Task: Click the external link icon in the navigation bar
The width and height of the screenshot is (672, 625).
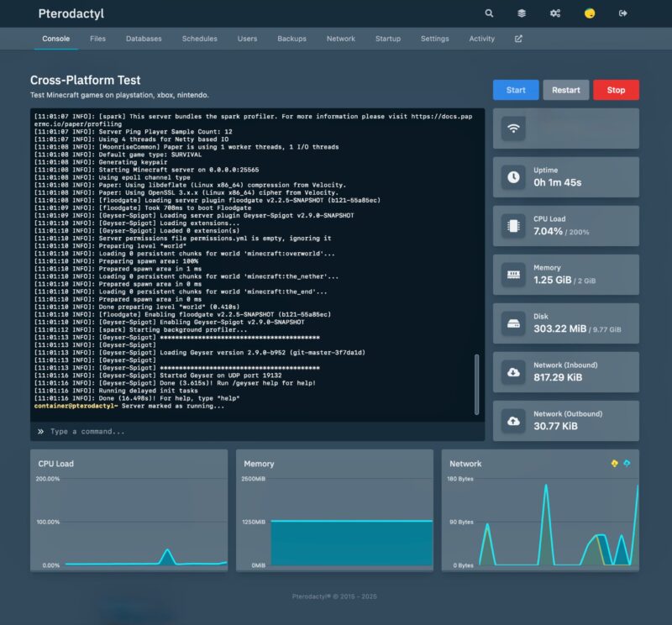Action: [x=518, y=39]
